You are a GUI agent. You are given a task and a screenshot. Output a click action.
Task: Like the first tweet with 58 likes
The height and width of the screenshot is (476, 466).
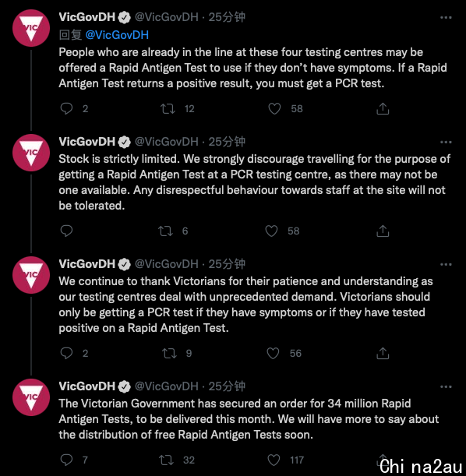pyautogui.click(x=274, y=109)
